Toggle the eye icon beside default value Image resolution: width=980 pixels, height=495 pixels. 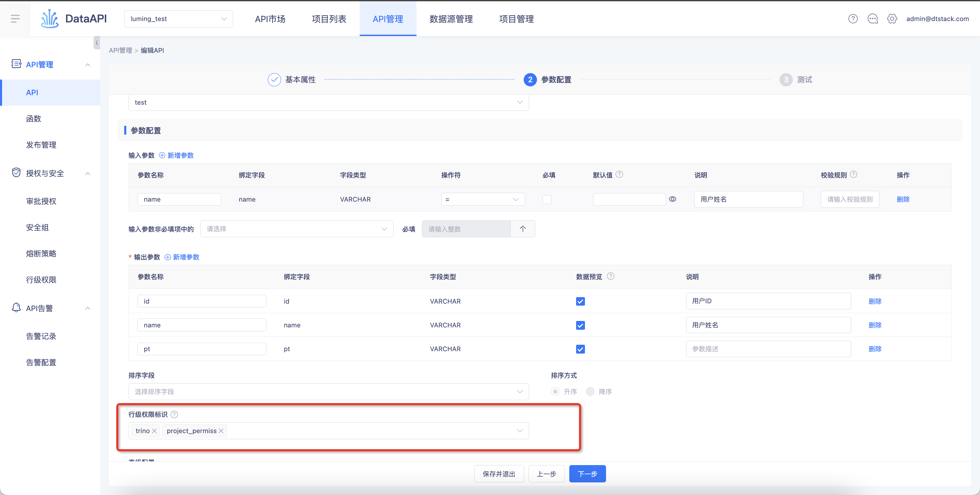pyautogui.click(x=672, y=199)
